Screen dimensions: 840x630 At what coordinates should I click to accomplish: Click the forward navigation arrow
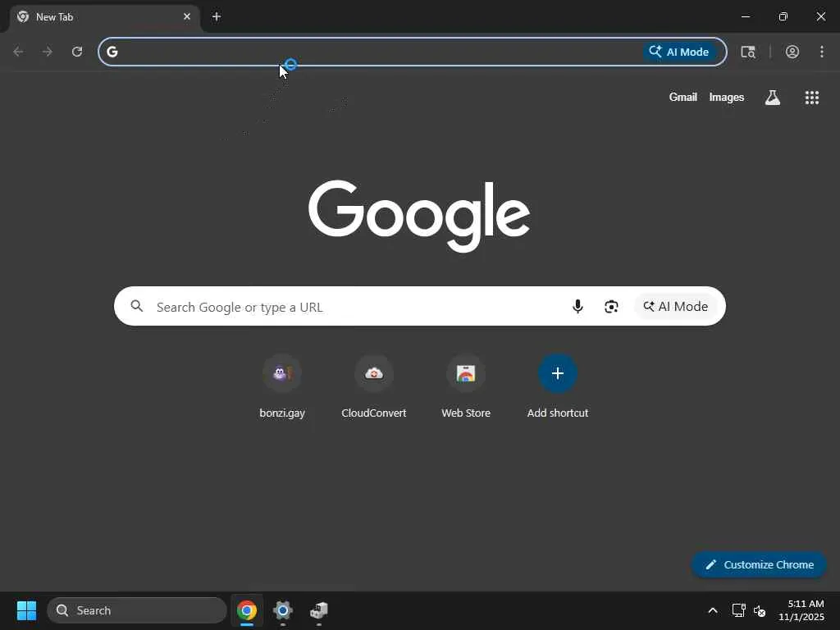pyautogui.click(x=48, y=52)
